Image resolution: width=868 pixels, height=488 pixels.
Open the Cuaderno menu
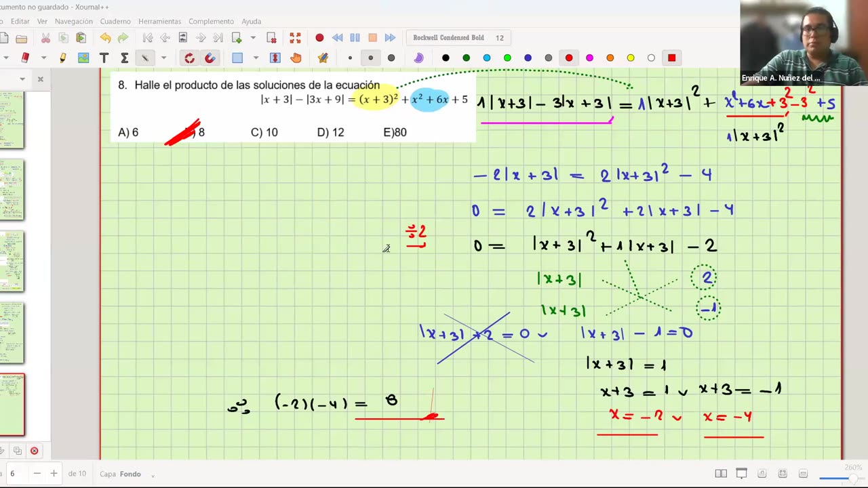115,22
